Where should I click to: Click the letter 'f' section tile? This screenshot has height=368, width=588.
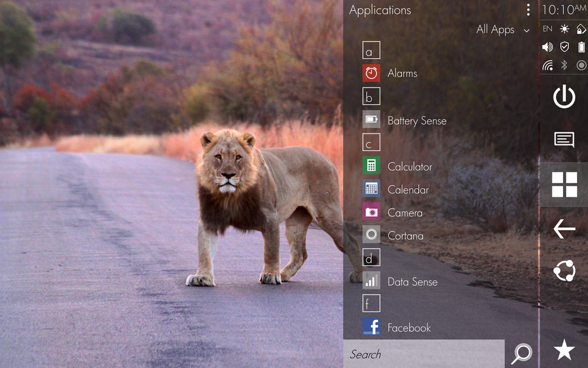click(372, 304)
